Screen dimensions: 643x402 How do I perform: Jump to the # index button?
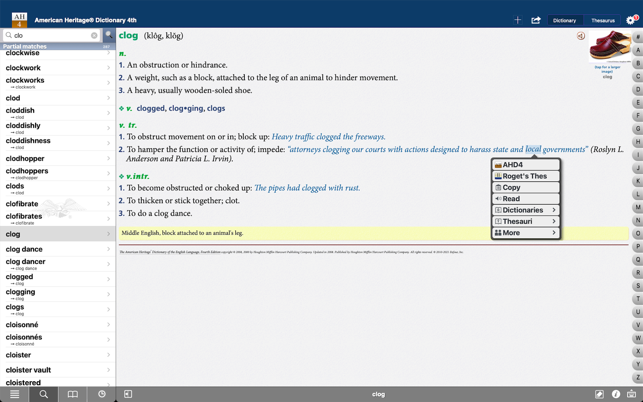pos(638,37)
